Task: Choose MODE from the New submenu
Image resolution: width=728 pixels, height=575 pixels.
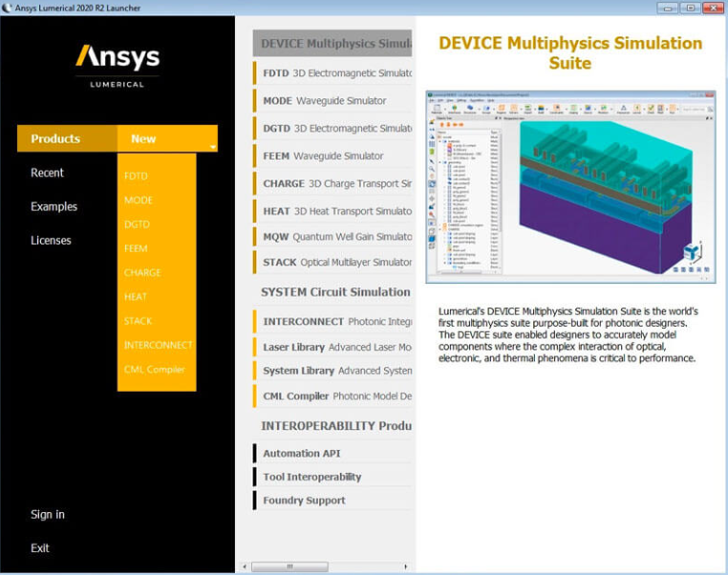Action: coord(139,201)
